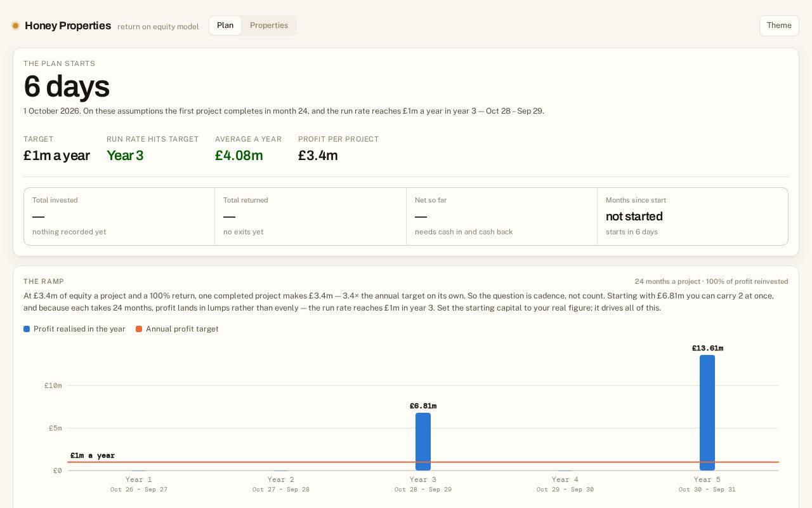
Task: Click the 'Annual profit target' legend label
Action: coord(182,329)
